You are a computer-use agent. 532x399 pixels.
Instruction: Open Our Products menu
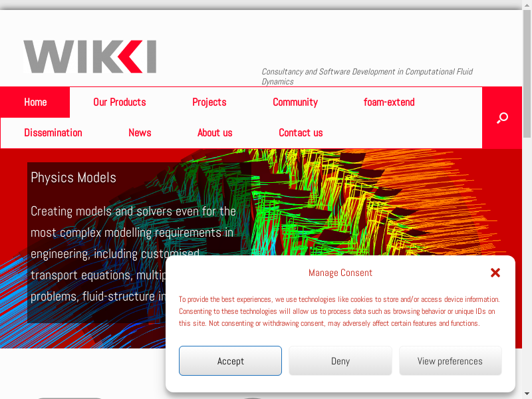tap(120, 102)
